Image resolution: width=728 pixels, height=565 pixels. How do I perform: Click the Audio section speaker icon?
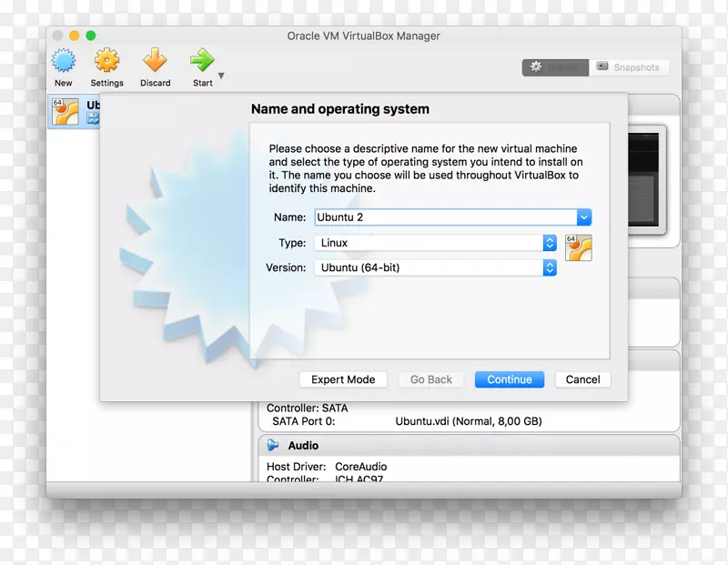coord(272,445)
